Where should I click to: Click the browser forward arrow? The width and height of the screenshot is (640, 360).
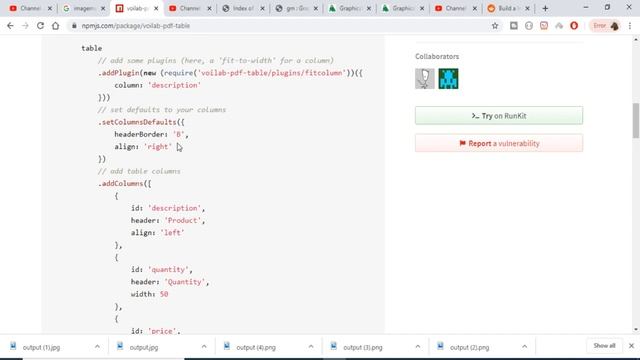[25, 26]
